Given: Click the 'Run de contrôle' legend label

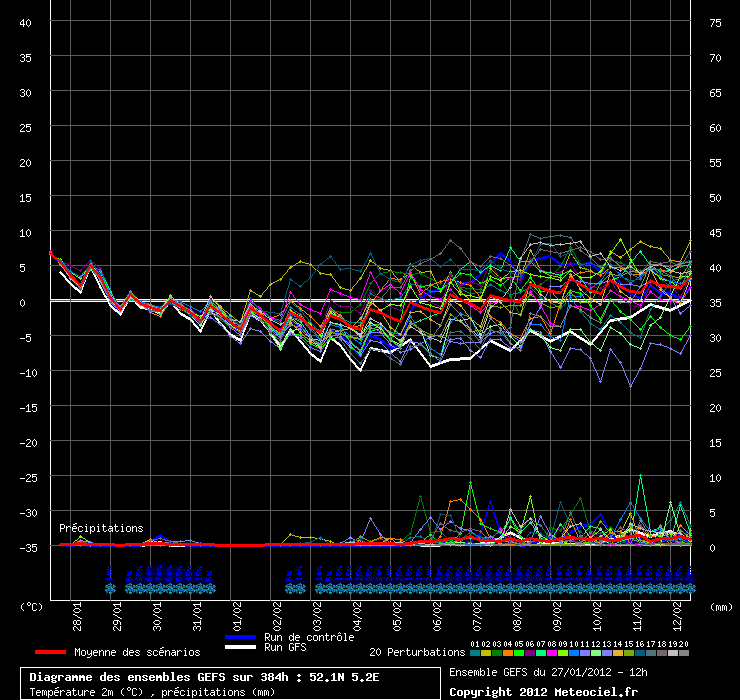Looking at the screenshot, I should coord(309,637).
